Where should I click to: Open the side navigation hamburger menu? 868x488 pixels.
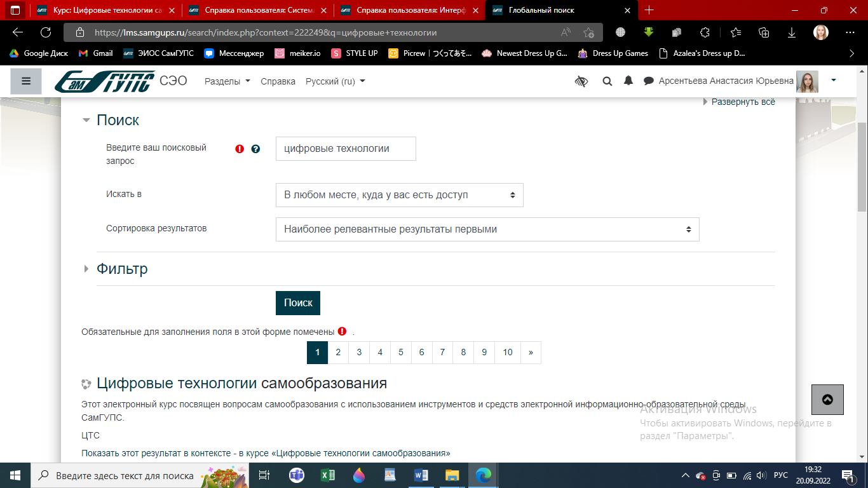click(x=26, y=81)
